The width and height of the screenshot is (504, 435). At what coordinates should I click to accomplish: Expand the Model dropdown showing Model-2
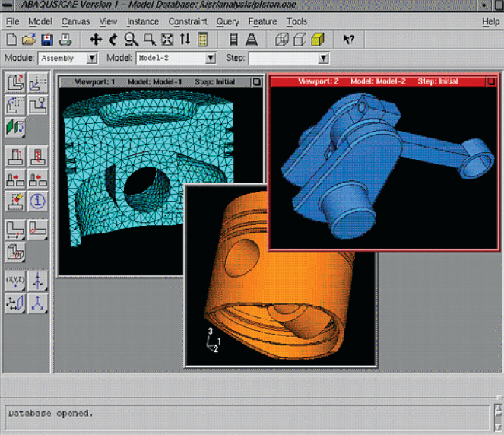pyautogui.click(x=211, y=59)
